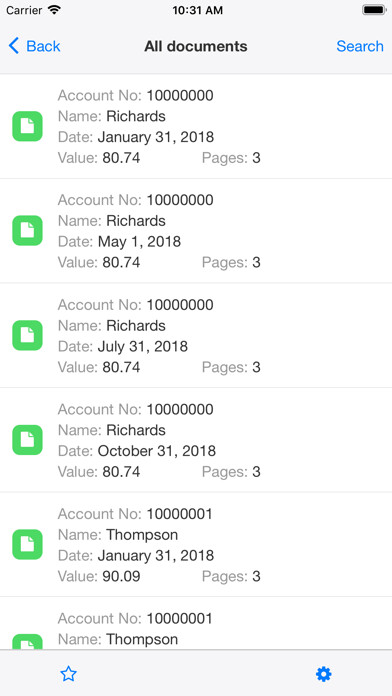Tap the Wi-Fi icon beside Carrier

pos(54,10)
